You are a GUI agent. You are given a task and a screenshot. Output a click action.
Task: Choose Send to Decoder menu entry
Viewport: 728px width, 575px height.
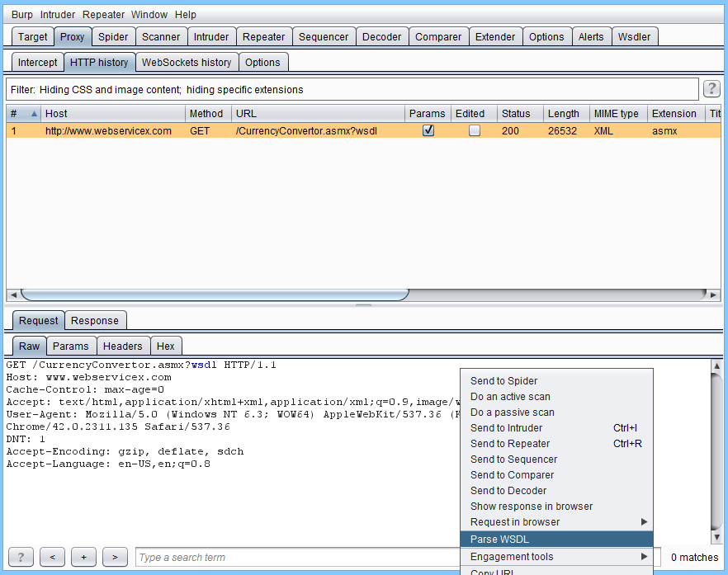point(556,491)
